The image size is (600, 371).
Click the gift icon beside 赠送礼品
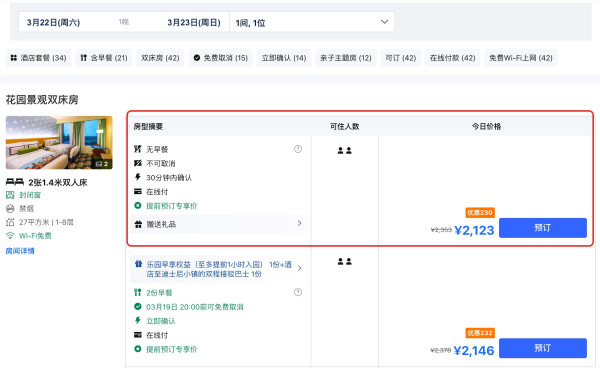tap(139, 225)
